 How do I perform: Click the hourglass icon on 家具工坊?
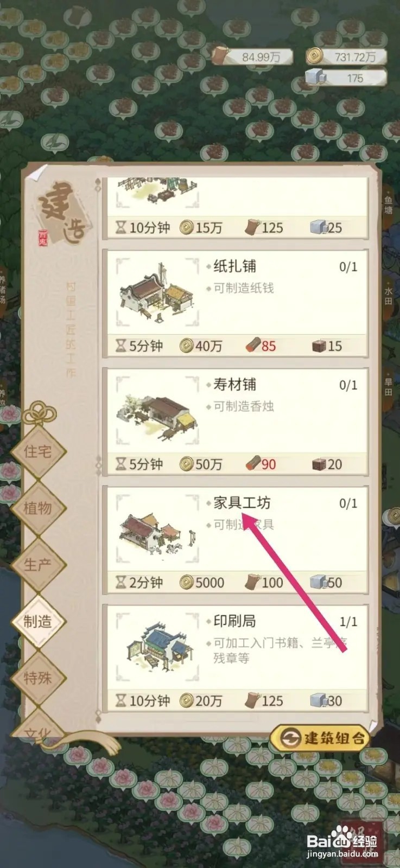click(x=121, y=583)
